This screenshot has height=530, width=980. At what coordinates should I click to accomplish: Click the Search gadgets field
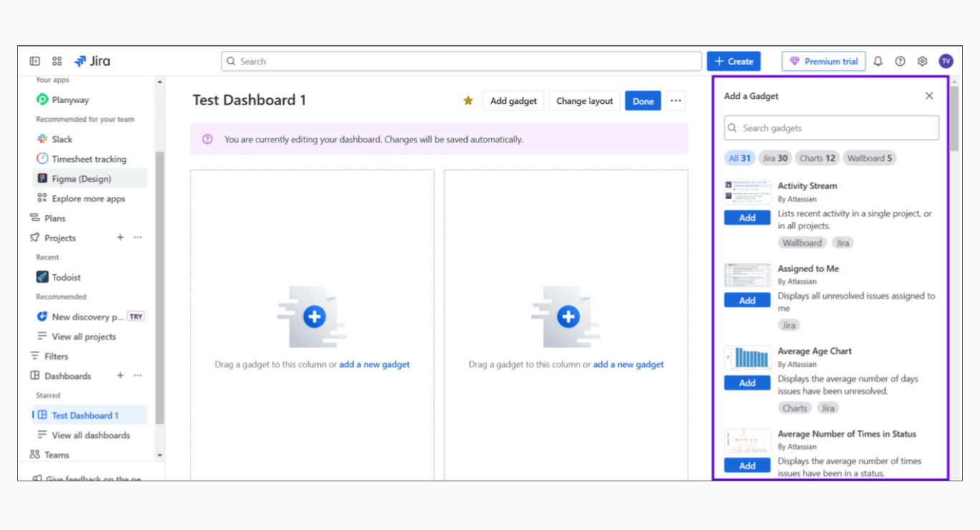(x=831, y=128)
